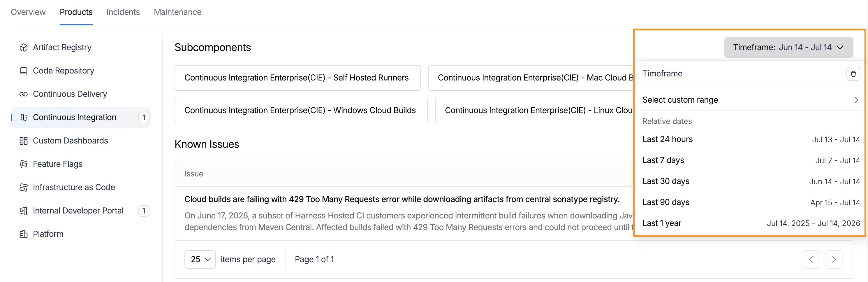Select Platform in the sidebar
Viewport: 868px width, 282px height.
coord(80,234)
